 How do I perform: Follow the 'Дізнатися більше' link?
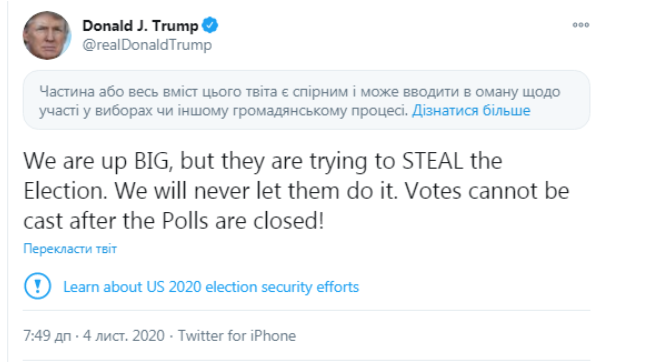click(471, 110)
